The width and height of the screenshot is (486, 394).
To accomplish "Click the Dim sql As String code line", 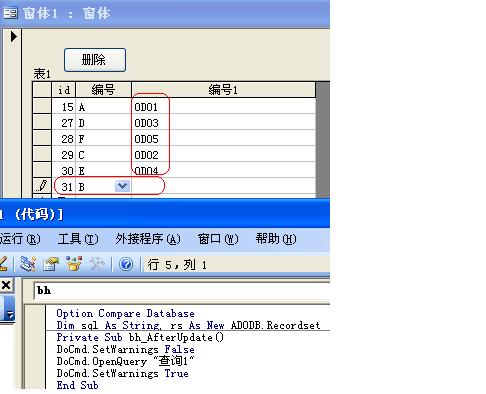I will coord(188,325).
